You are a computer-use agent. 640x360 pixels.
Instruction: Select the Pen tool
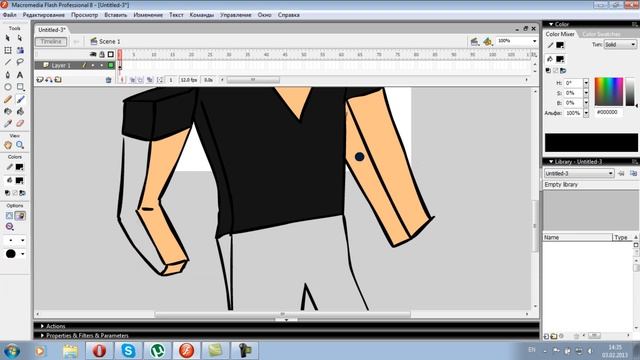[8, 75]
